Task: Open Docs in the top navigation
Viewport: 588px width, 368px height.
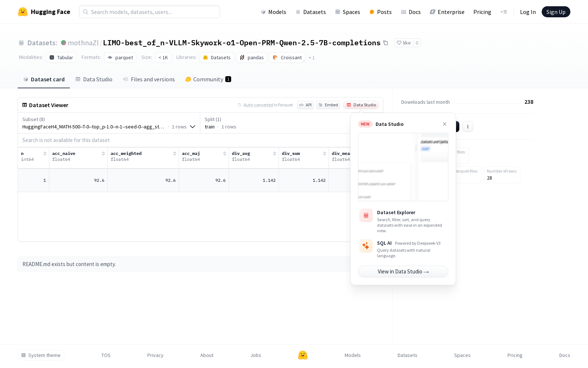Action: pos(411,12)
